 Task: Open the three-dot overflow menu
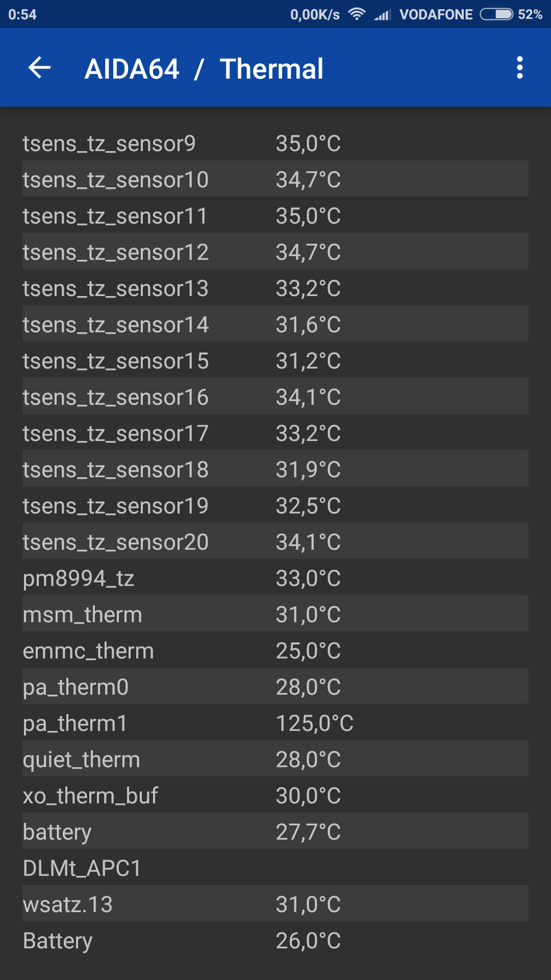pyautogui.click(x=519, y=68)
